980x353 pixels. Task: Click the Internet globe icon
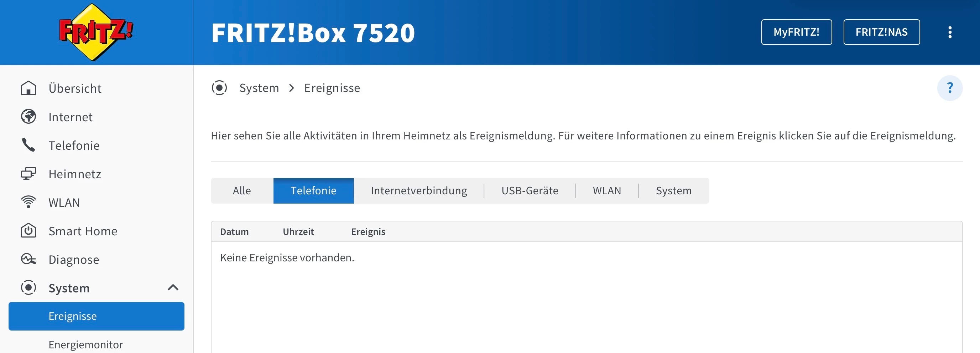click(x=28, y=117)
